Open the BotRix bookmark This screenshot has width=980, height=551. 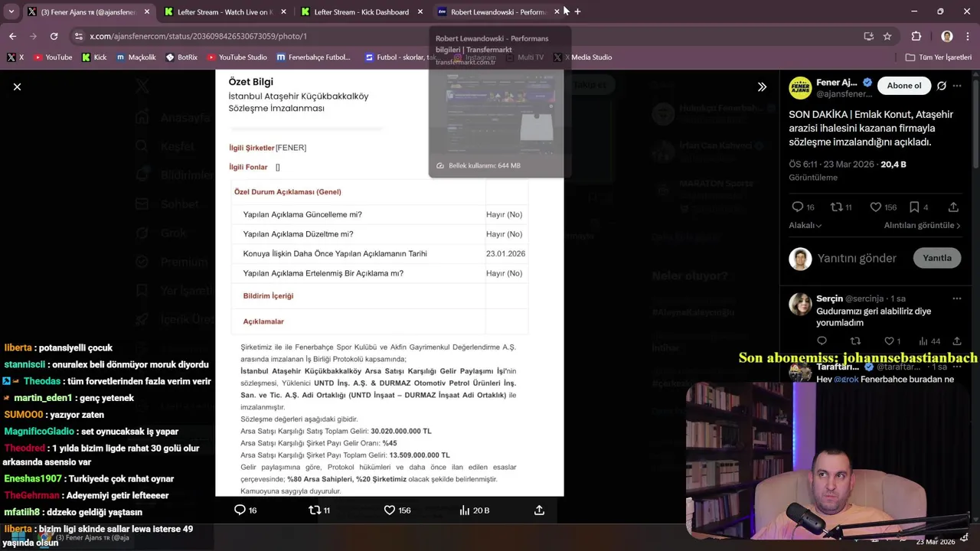181,57
